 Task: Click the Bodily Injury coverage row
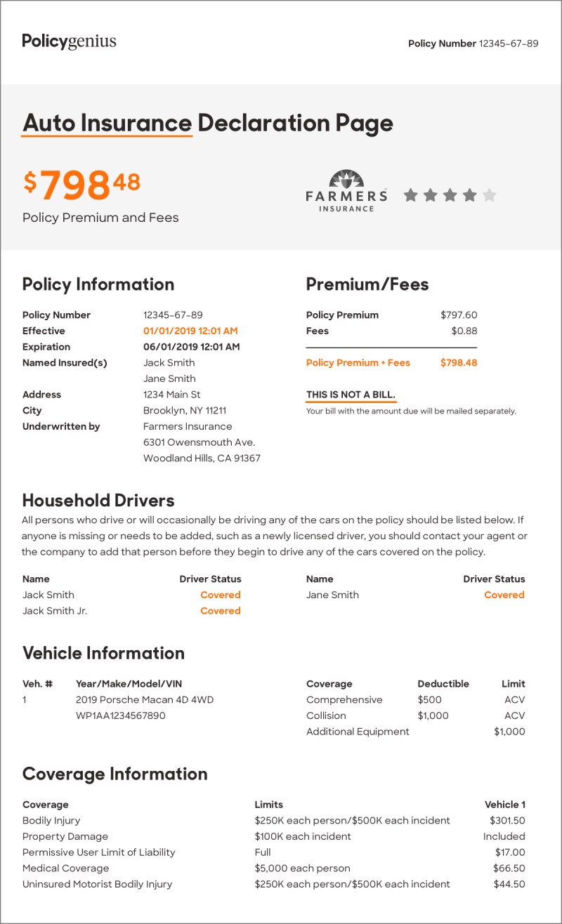coord(274,820)
